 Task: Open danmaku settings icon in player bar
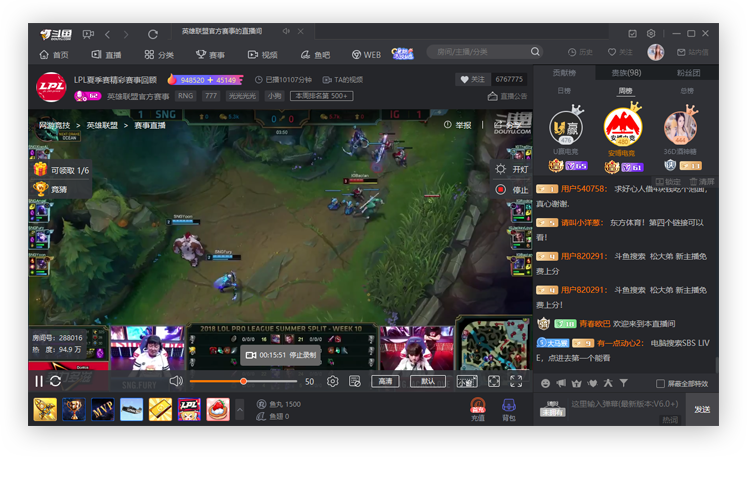pyautogui.click(x=354, y=381)
